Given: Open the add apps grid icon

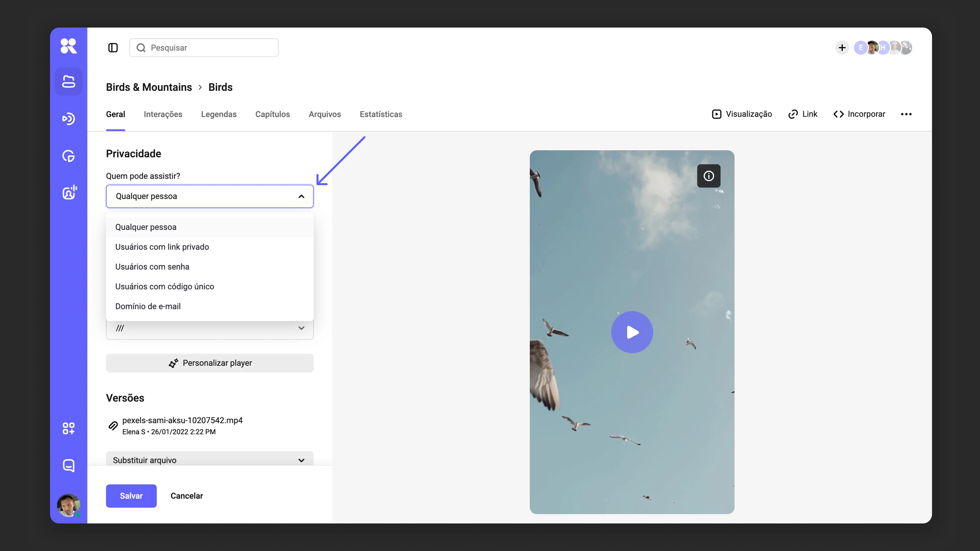Looking at the screenshot, I should [x=68, y=429].
